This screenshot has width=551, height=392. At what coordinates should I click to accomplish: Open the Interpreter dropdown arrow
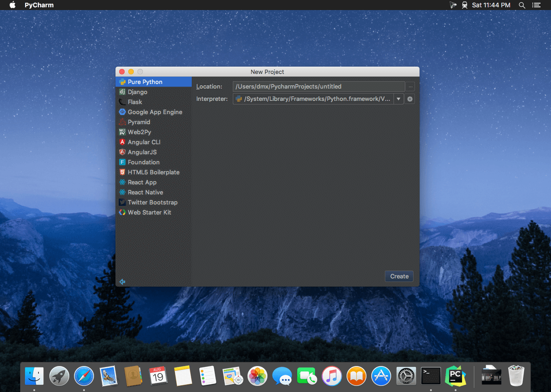coord(399,99)
